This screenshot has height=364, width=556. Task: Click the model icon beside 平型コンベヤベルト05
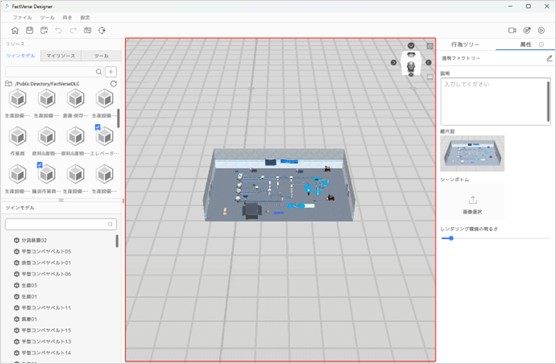coord(16,252)
